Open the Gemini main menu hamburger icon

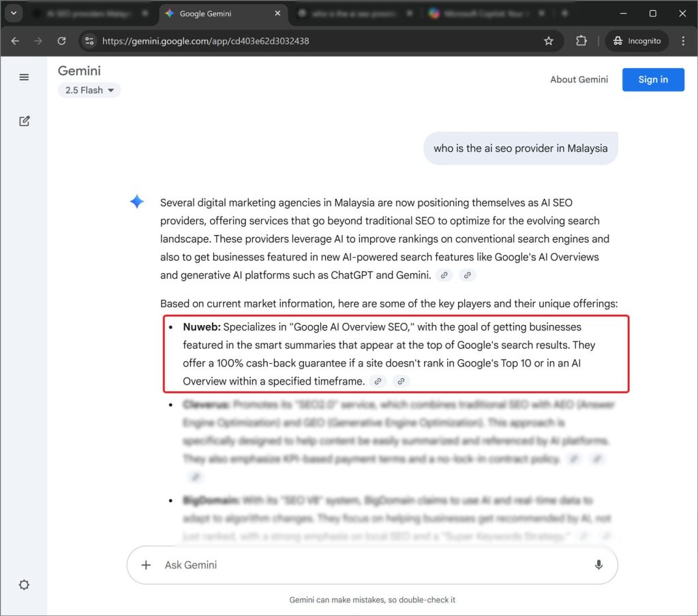24,78
